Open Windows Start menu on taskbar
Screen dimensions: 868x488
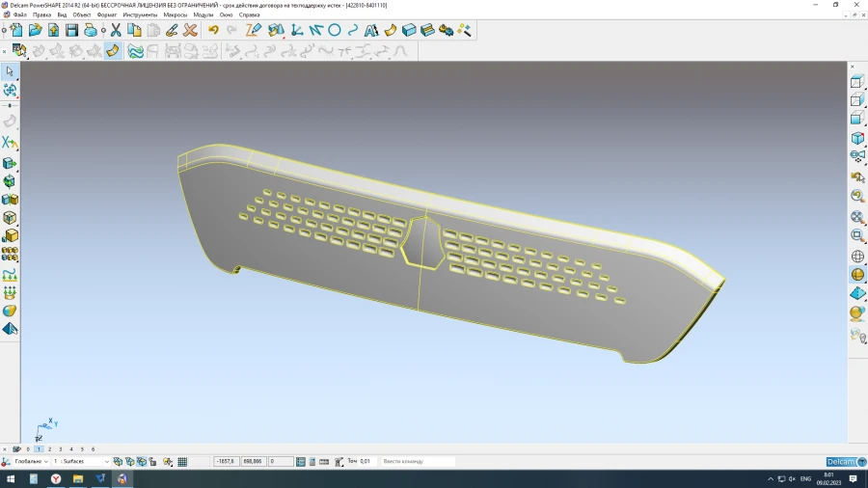click(10, 478)
